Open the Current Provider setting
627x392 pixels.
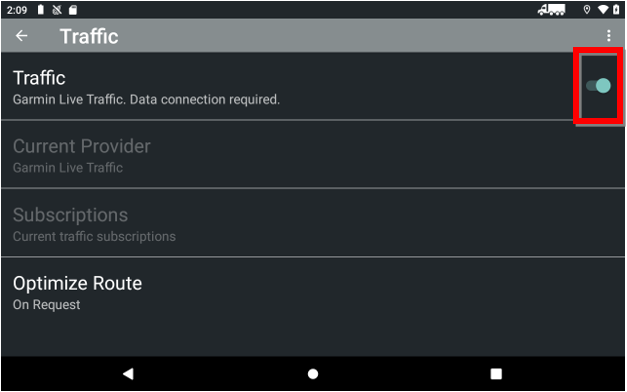pos(314,154)
